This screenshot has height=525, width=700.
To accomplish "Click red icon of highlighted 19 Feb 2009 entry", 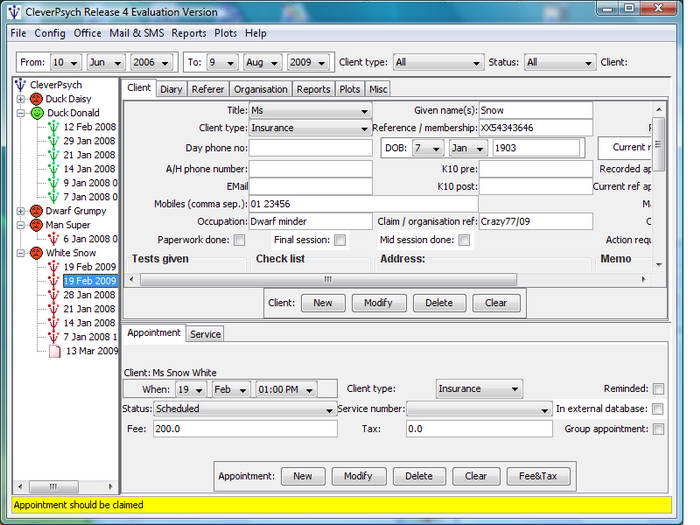I will click(x=54, y=281).
